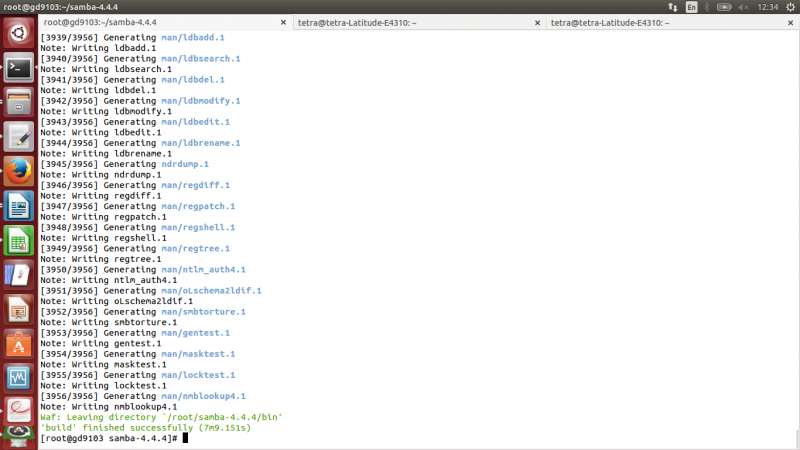
Task: Click the network connection indicator
Action: click(672, 7)
